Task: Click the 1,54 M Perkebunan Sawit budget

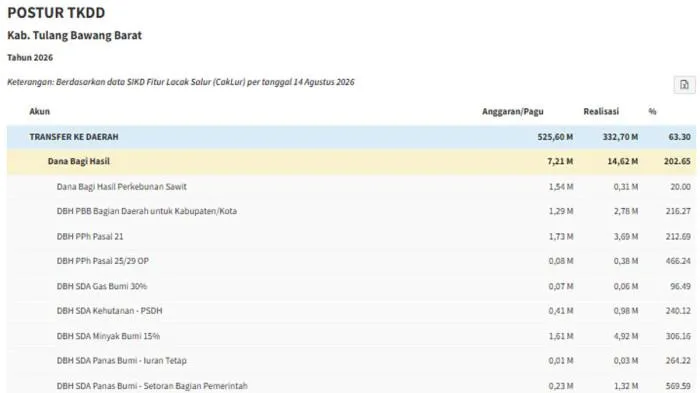Action: 561,187
